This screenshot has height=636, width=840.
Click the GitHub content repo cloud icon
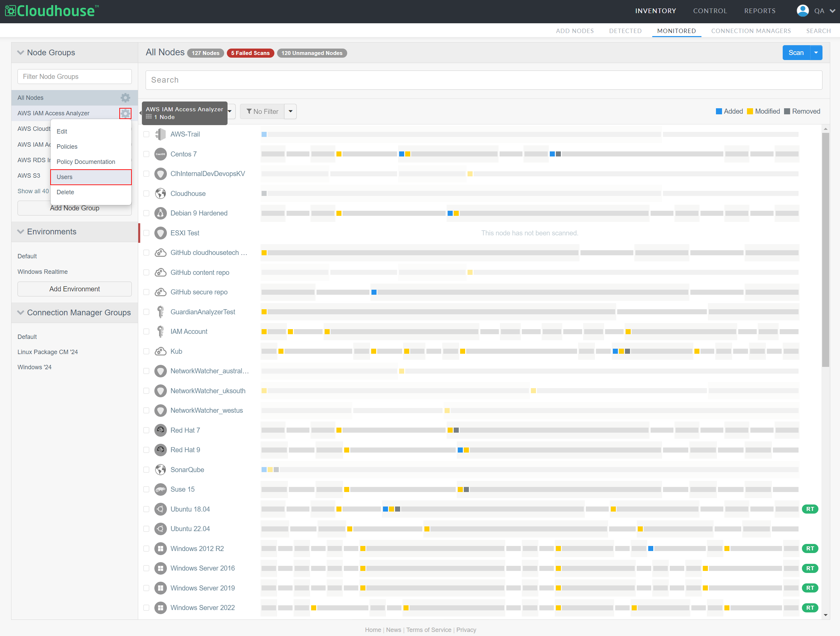coord(161,272)
